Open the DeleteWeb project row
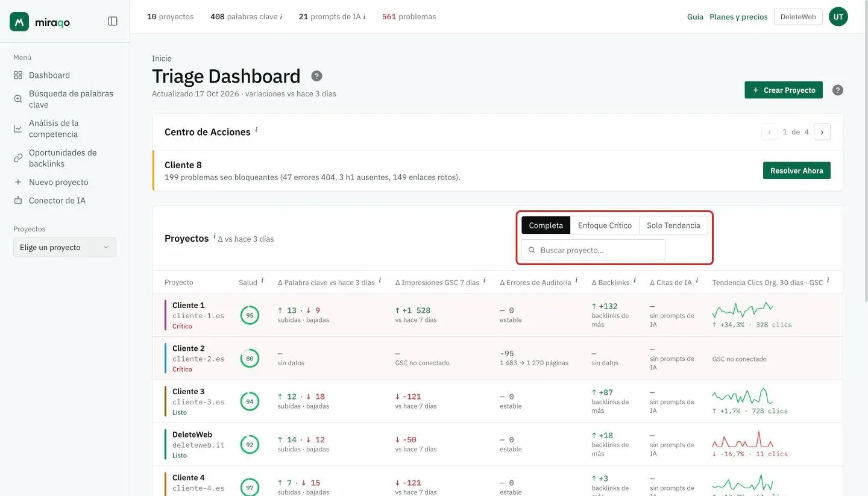868x496 pixels. click(497, 444)
